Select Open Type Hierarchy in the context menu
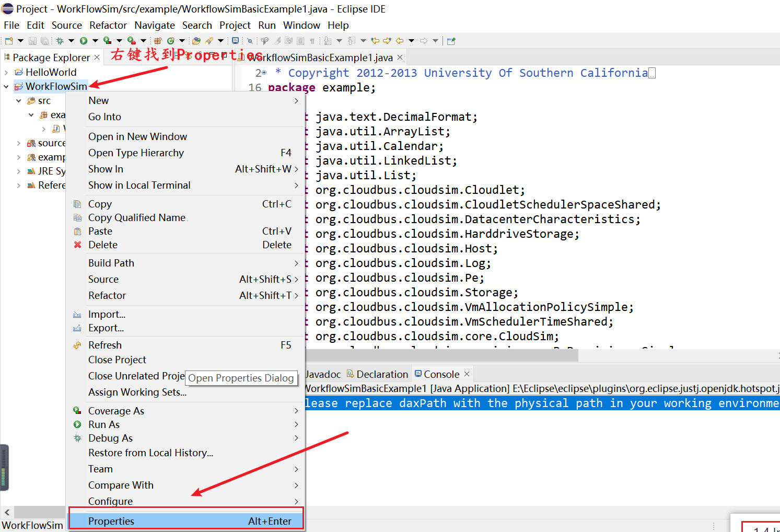Viewport: 780px width, 532px height. click(186, 153)
